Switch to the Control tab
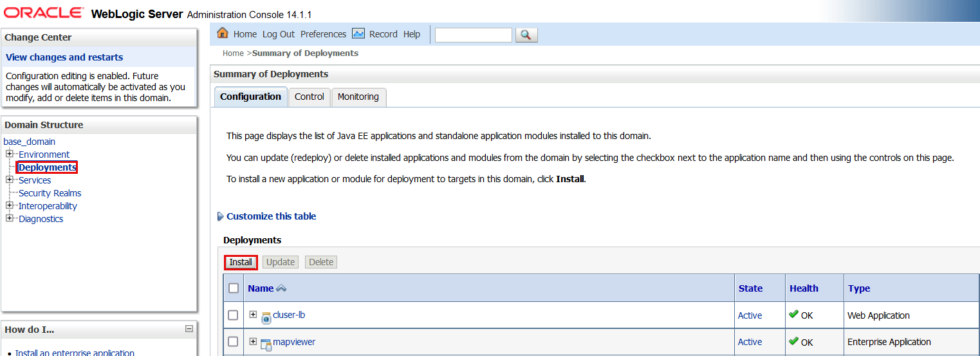The height and width of the screenshot is (356, 980). (310, 97)
